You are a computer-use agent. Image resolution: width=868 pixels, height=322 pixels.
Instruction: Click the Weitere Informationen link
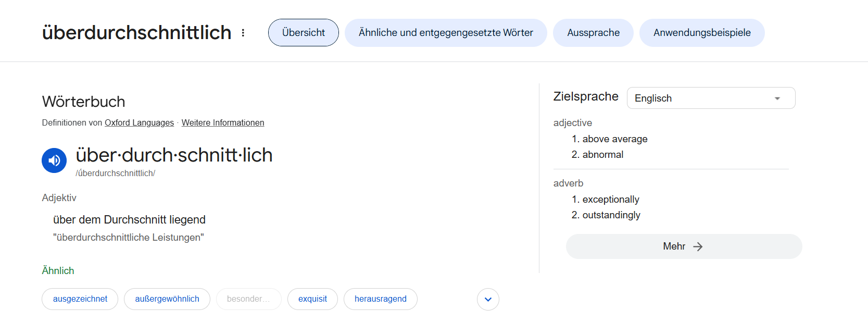(222, 123)
